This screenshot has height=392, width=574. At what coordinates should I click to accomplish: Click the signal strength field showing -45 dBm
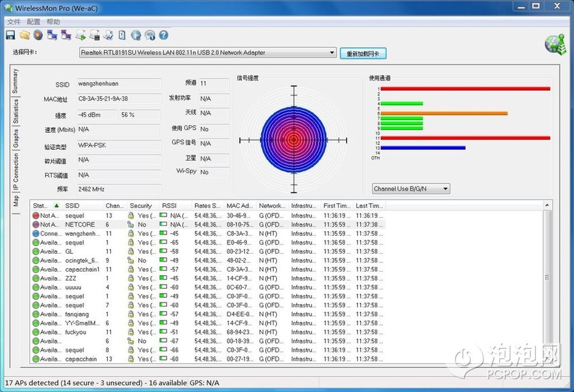(97, 115)
